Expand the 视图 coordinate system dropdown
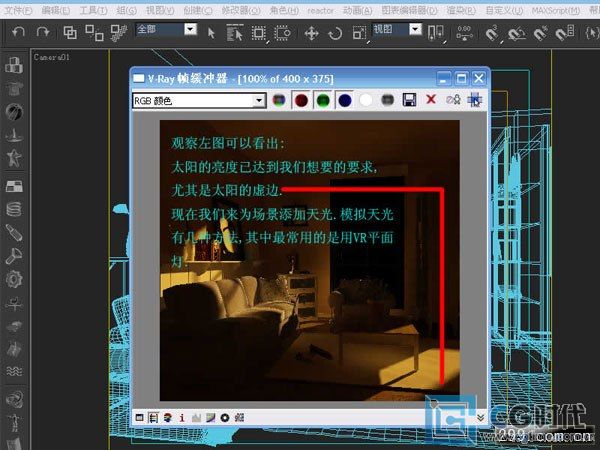Screen dimensions: 600x450 coord(414,30)
